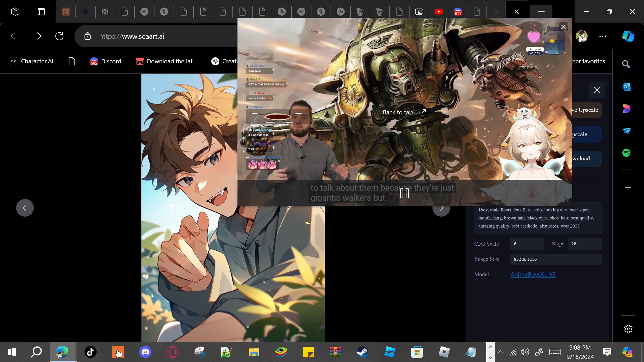View site information via the lock icon
The image size is (644, 362).
(x=87, y=36)
